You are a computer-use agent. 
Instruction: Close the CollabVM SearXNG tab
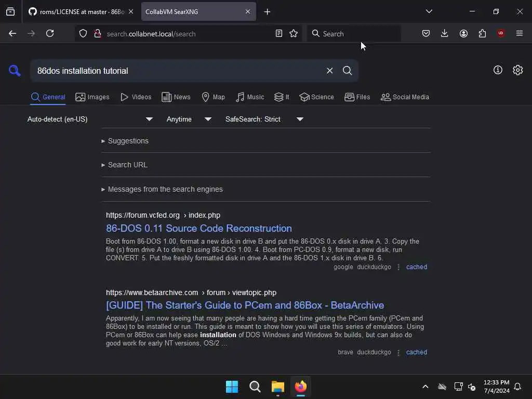pyautogui.click(x=248, y=11)
